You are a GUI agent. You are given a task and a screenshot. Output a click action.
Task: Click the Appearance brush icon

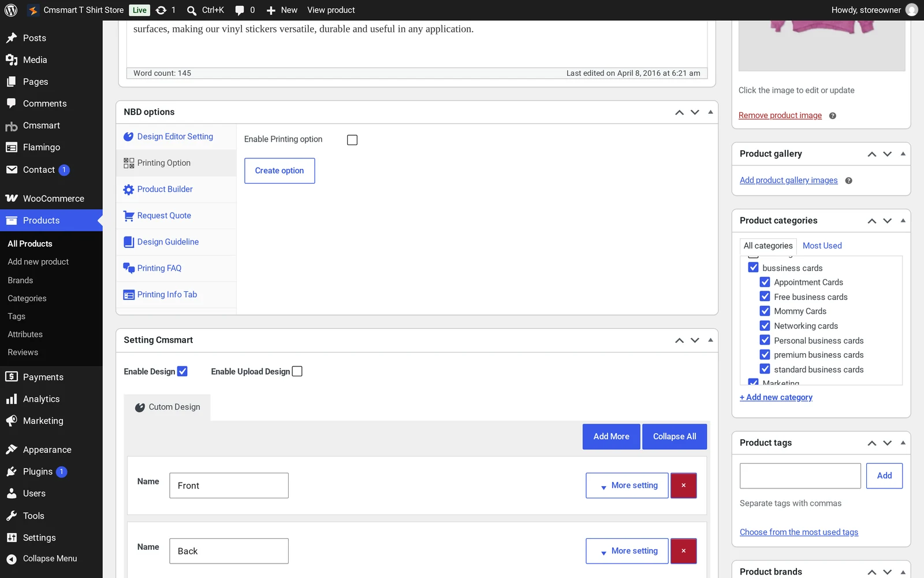tap(12, 449)
